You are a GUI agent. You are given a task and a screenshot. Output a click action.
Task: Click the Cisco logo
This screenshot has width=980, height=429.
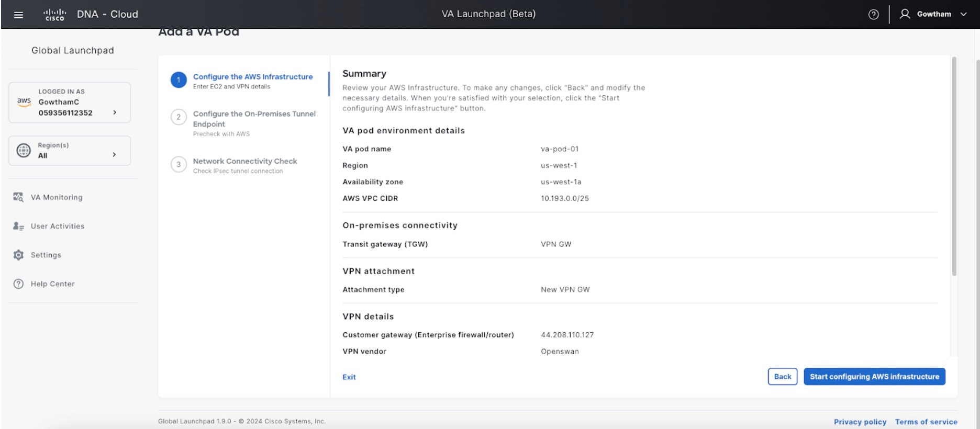pyautogui.click(x=54, y=15)
